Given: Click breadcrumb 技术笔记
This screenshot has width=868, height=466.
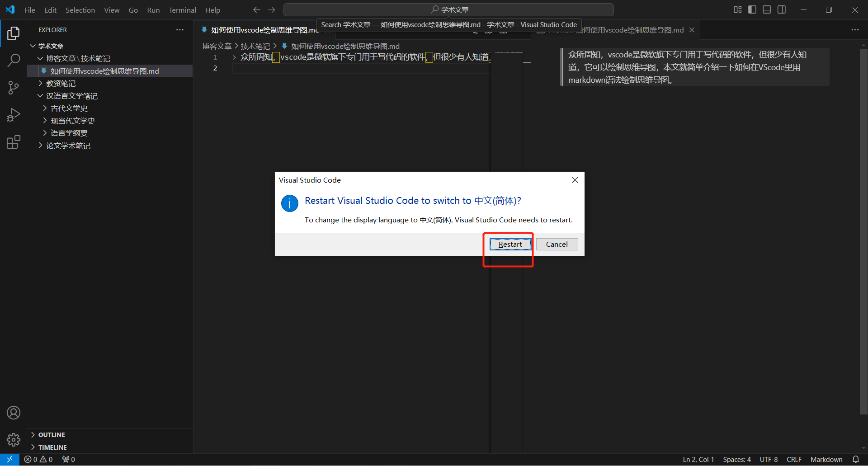Looking at the screenshot, I should [x=255, y=46].
